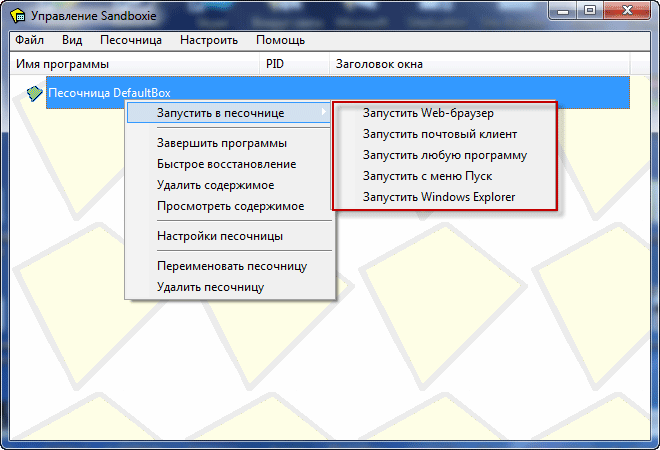The image size is (660, 450).
Task: Select Запустить Web-браузер
Action: [x=428, y=113]
